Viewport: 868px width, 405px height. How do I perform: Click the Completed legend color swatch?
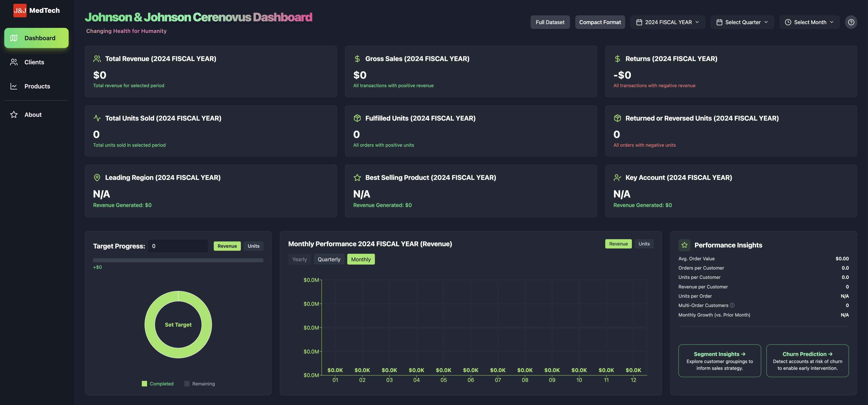pyautogui.click(x=145, y=384)
